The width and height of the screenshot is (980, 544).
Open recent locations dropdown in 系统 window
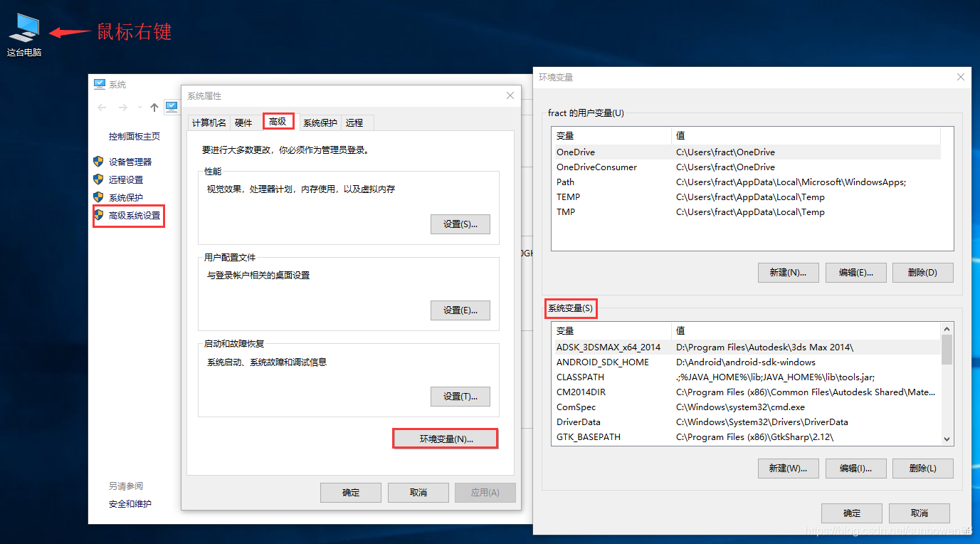[x=139, y=108]
